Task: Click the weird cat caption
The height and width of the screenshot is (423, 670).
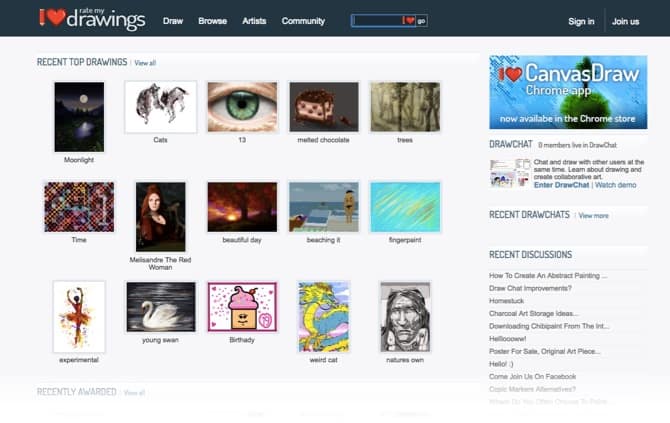Action: tap(323, 360)
